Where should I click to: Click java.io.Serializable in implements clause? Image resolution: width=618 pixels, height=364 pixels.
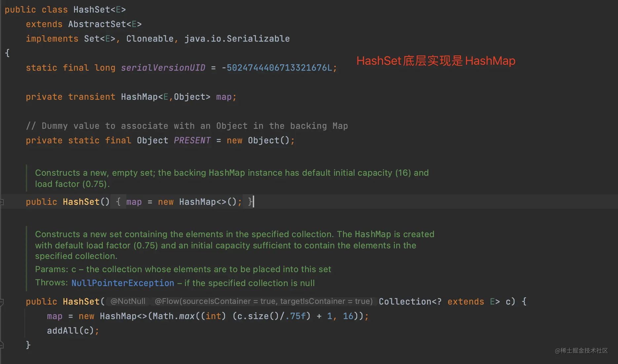237,39
